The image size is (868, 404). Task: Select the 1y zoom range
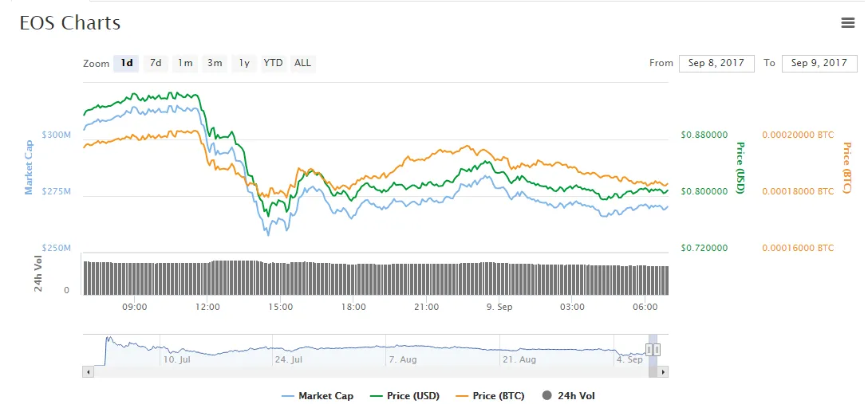(x=244, y=63)
